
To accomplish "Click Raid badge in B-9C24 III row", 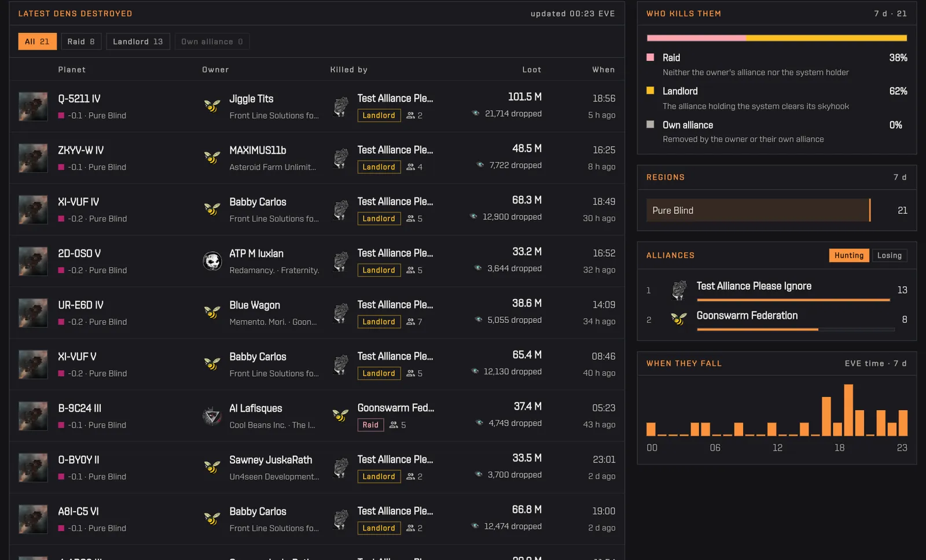I will pos(370,425).
